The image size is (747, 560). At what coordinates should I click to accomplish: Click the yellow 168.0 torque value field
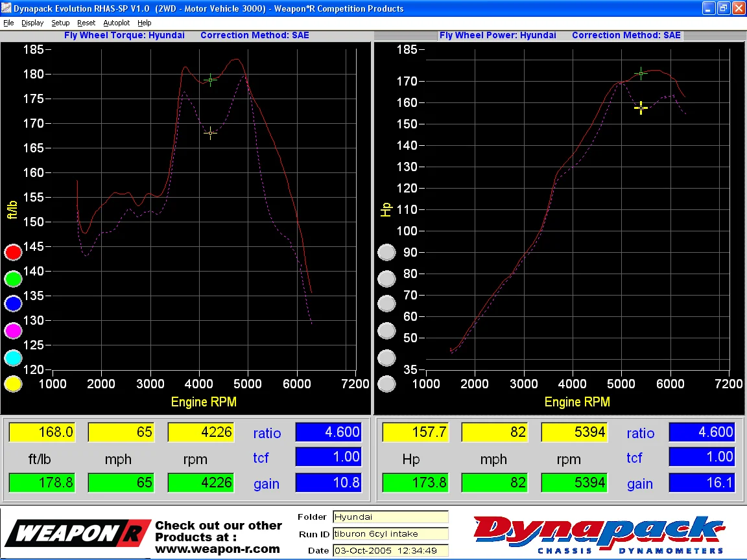[42, 432]
